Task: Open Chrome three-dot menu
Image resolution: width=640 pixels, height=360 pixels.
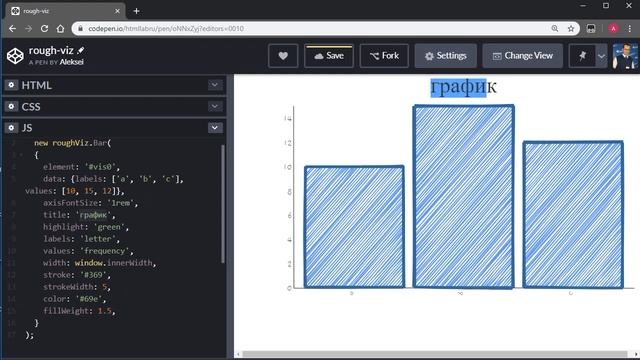Action: [629, 29]
